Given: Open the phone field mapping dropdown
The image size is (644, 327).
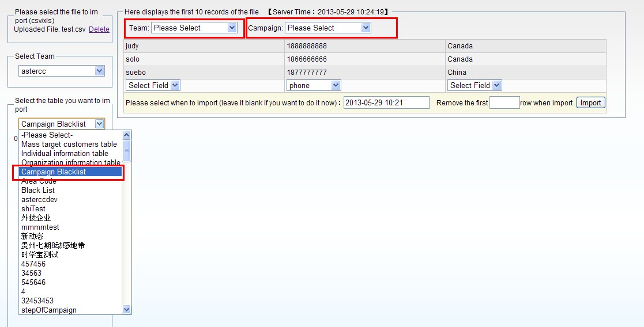Looking at the screenshot, I should click(x=314, y=85).
